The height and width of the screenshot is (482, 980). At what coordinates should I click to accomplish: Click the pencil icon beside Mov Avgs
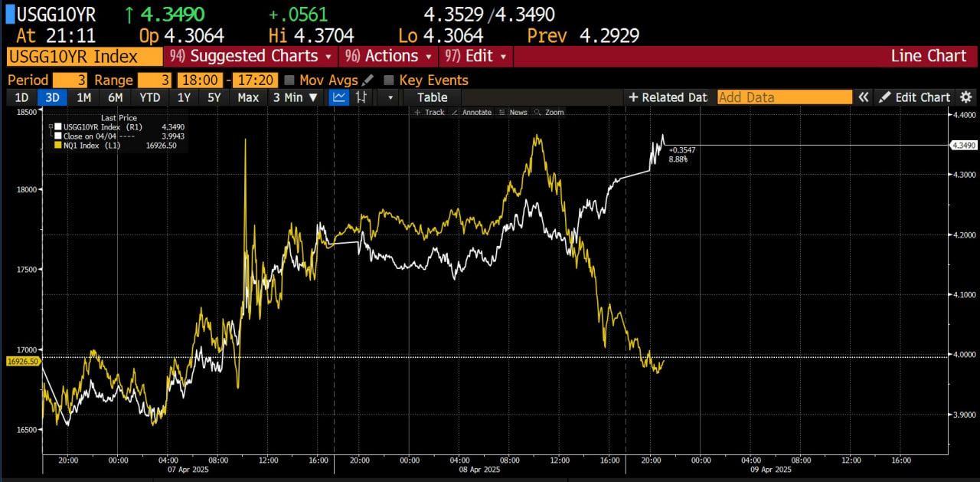pyautogui.click(x=368, y=80)
